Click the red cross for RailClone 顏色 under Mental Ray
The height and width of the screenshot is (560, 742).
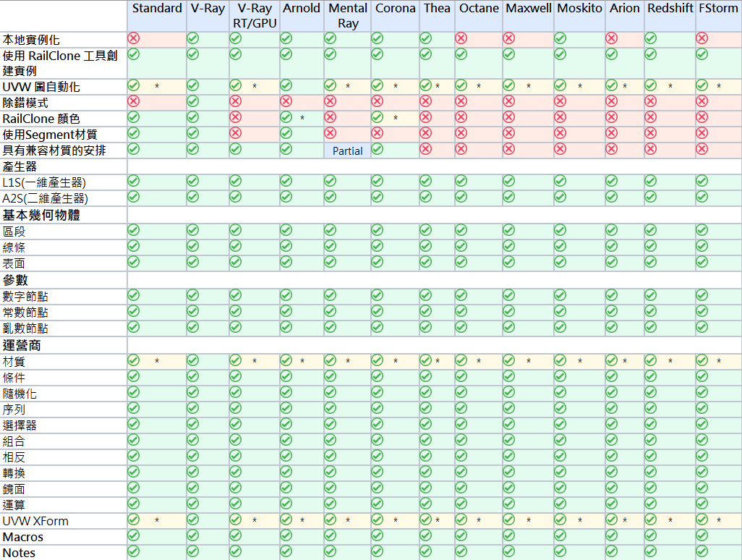331,117
